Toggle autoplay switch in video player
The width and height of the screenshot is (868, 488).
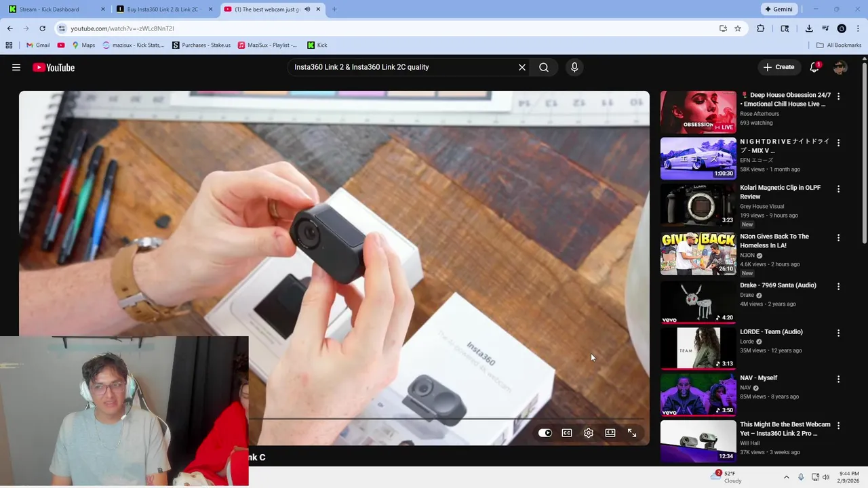(x=545, y=433)
